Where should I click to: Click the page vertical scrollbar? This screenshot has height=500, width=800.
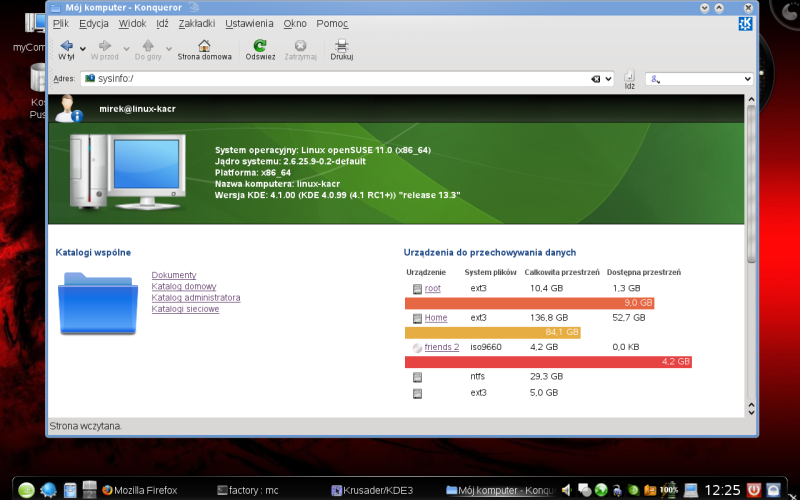coord(751,255)
